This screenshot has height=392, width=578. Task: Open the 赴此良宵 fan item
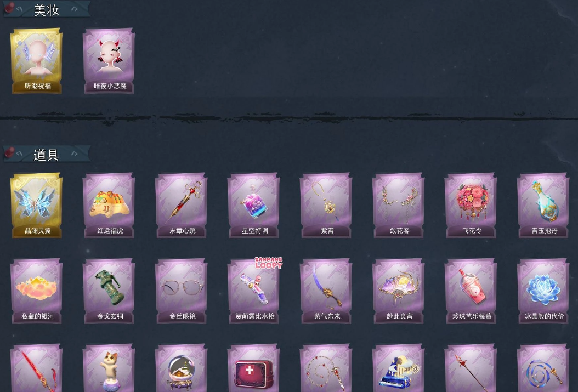[x=398, y=291]
